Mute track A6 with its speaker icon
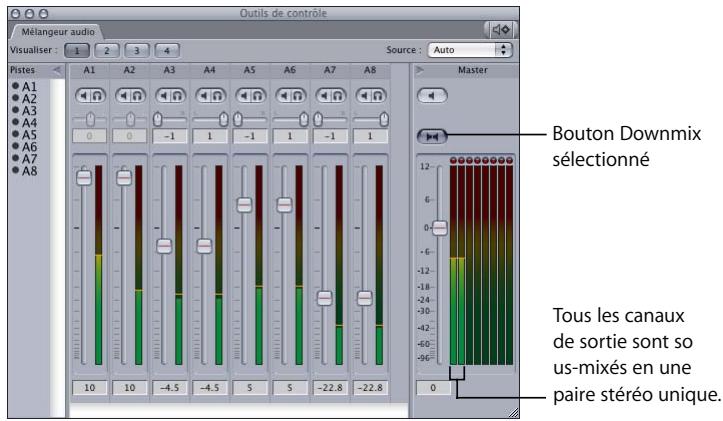 (284, 95)
